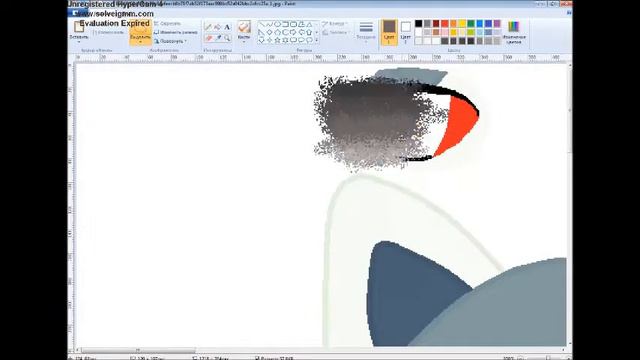Pick the dark red palette swatch
This screenshot has height=360, width=640.
click(x=436, y=24)
